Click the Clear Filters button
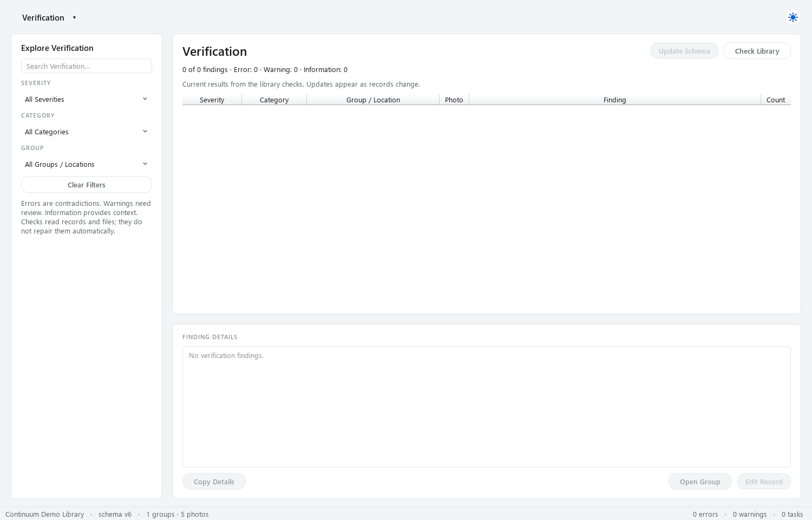 tap(87, 185)
